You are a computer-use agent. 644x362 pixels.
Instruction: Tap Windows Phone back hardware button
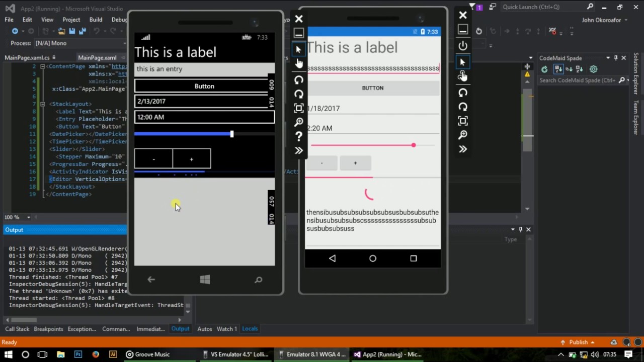151,280
